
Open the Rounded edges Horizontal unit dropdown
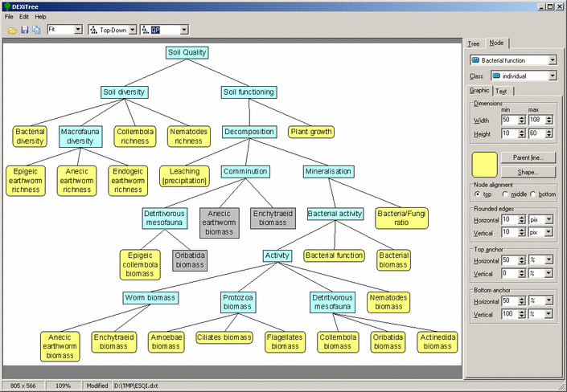[549, 219]
